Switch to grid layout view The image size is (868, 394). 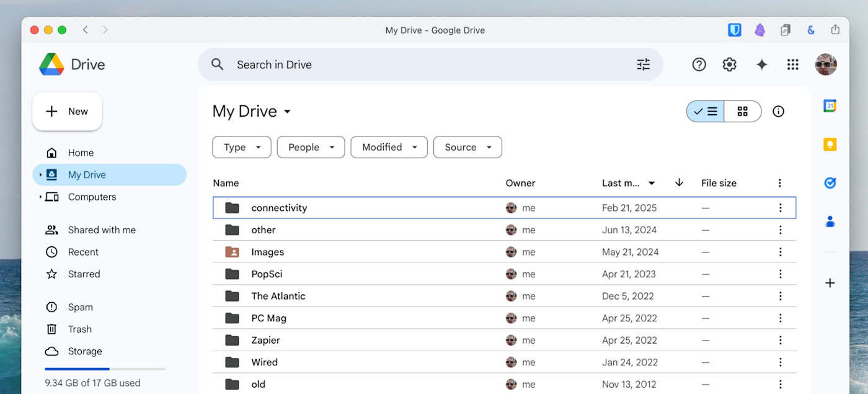[742, 112]
